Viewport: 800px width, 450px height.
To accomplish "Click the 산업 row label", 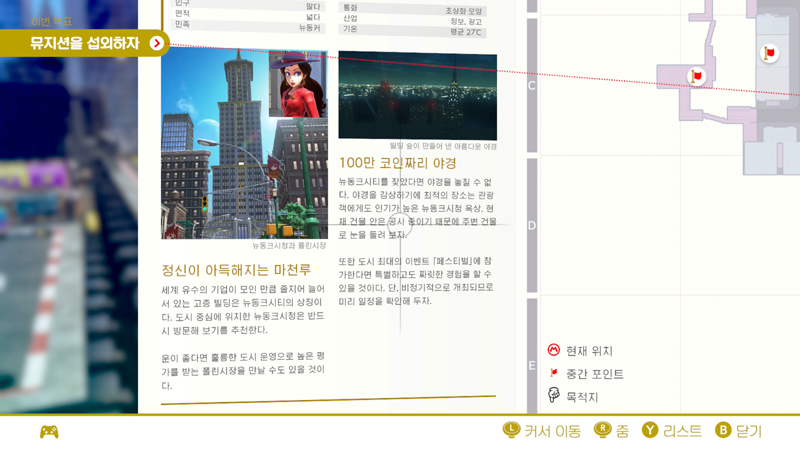I will 350,18.
